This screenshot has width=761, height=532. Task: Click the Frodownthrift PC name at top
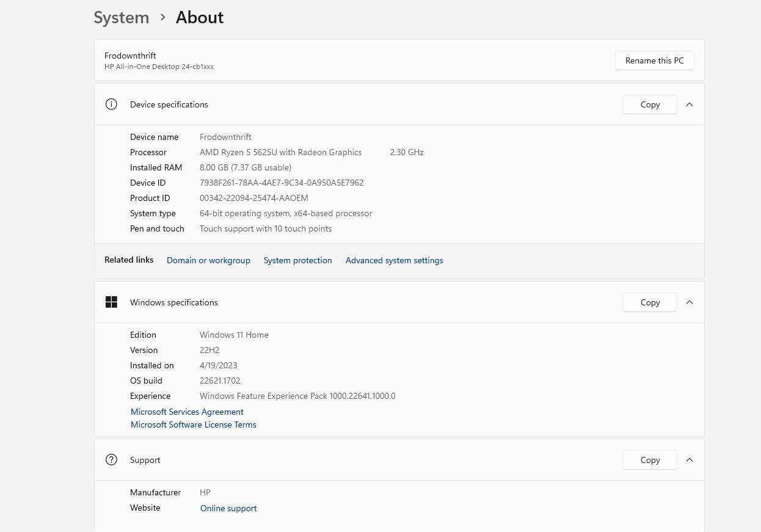pos(130,56)
